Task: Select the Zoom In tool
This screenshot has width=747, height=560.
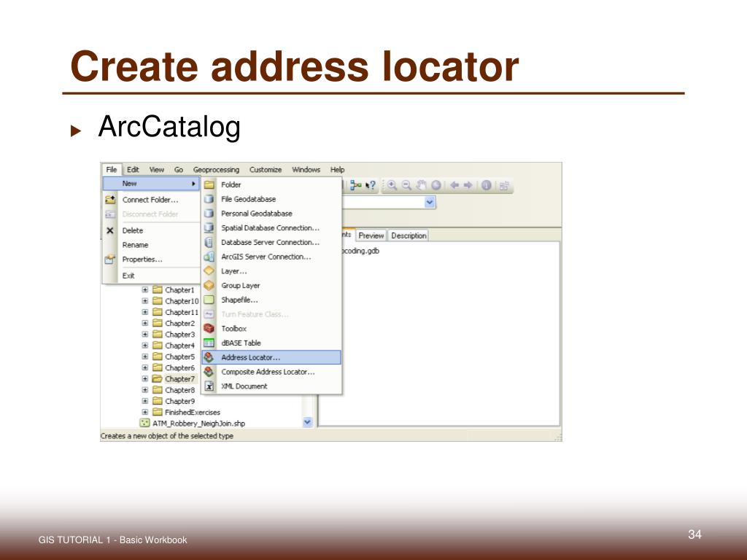Action: pos(392,184)
